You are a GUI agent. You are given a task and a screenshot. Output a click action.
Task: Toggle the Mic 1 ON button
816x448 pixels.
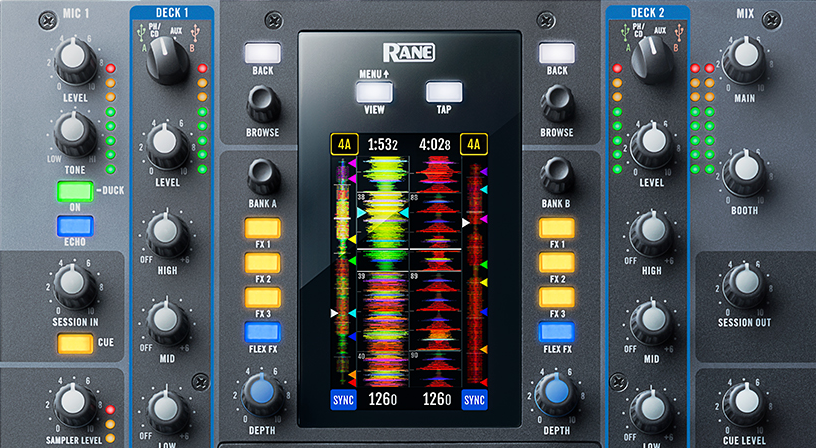coord(75,191)
